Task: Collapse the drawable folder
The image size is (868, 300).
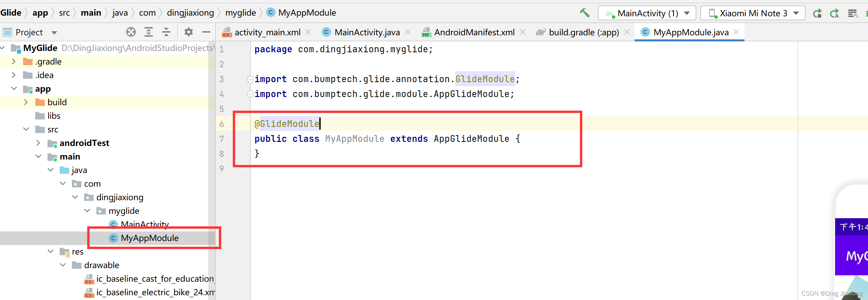Action: [63, 265]
